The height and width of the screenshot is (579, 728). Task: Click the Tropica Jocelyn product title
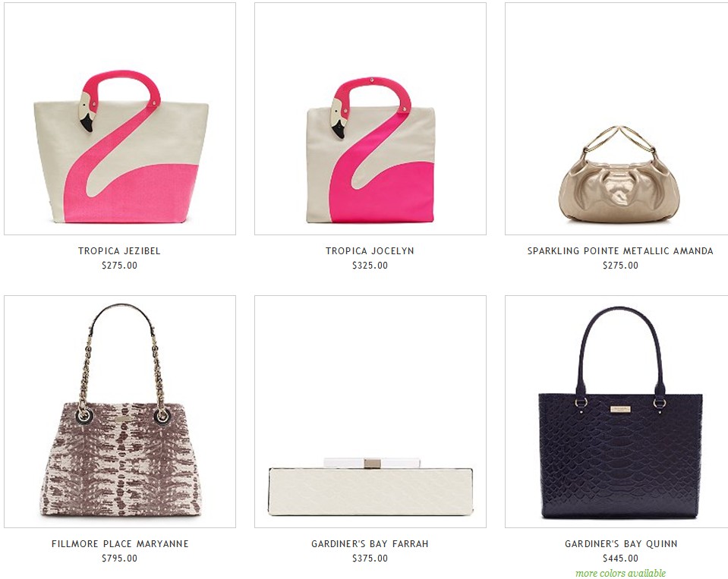click(x=370, y=251)
